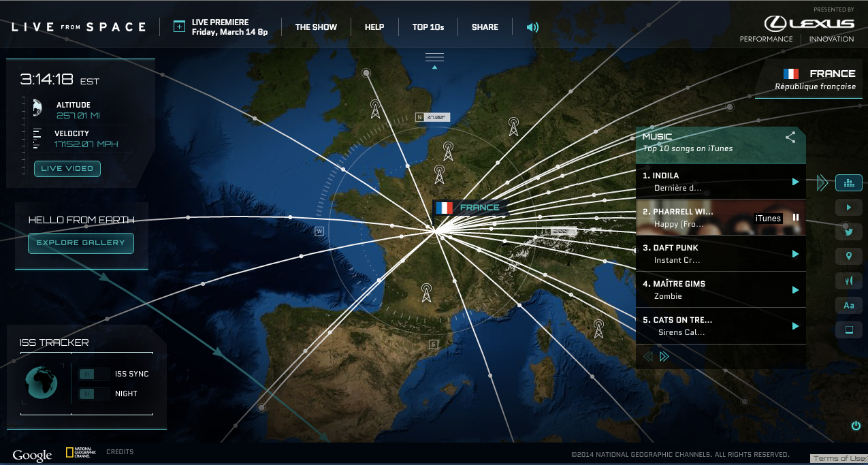
Task: Share the Music top 10 list
Action: pyautogui.click(x=790, y=137)
